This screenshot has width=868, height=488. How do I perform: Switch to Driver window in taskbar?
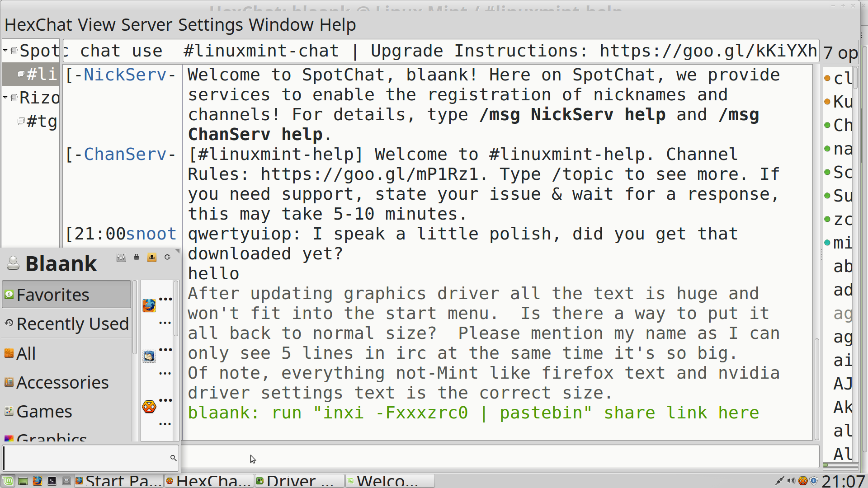(298, 481)
